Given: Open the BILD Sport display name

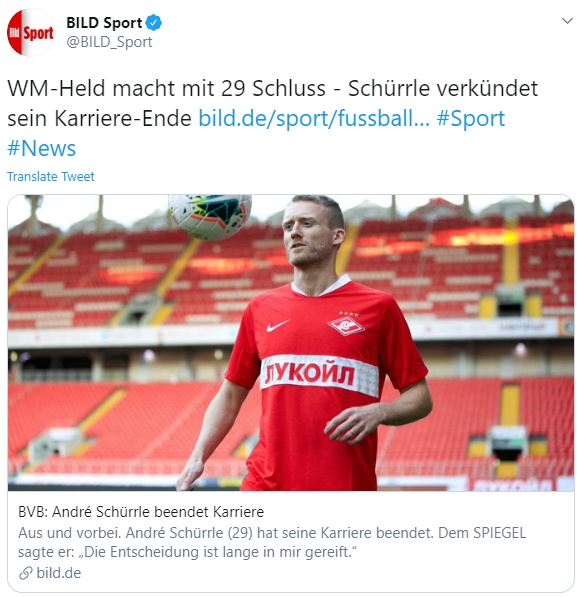Looking at the screenshot, I should tap(104, 23).
